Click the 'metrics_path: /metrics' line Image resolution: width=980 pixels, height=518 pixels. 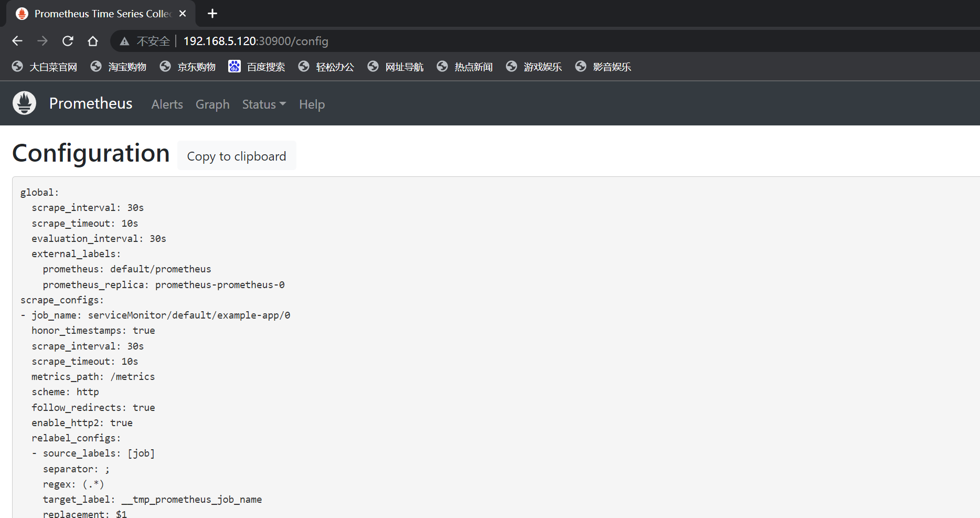pos(93,377)
